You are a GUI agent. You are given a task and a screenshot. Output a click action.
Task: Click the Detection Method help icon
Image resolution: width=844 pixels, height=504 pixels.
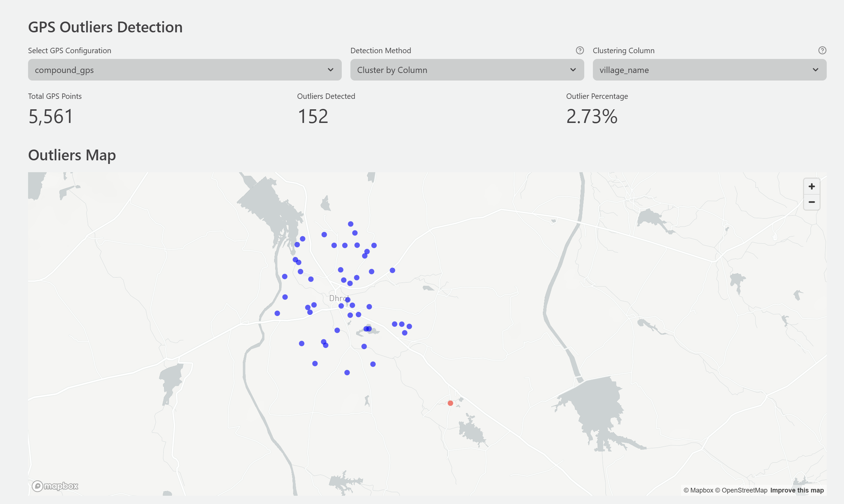(580, 50)
